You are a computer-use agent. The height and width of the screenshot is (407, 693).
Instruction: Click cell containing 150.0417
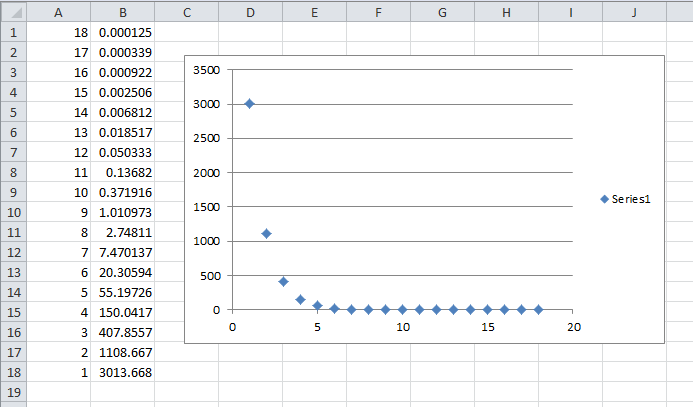pyautogui.click(x=122, y=312)
